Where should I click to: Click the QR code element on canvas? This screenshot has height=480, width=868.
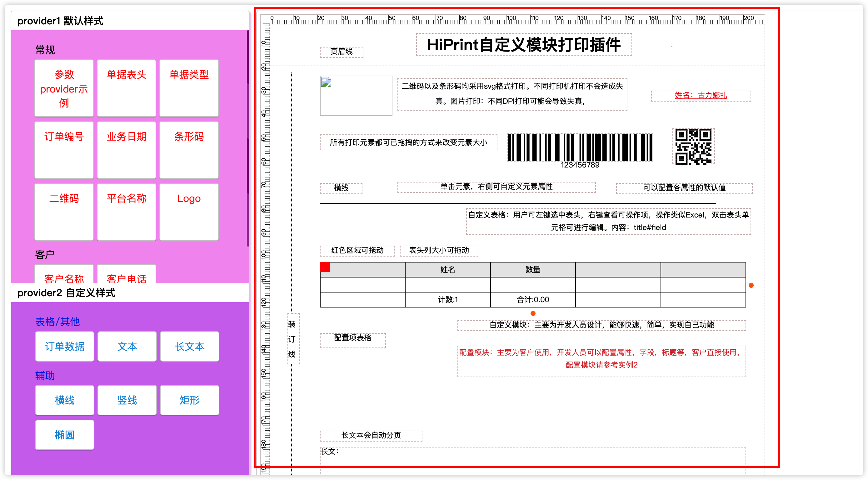tap(693, 146)
